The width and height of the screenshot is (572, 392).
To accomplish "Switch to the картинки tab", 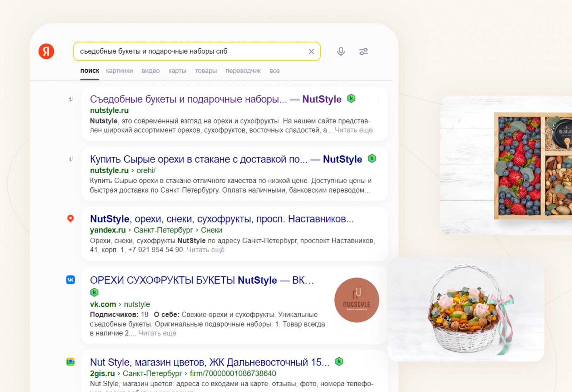I will coord(119,71).
